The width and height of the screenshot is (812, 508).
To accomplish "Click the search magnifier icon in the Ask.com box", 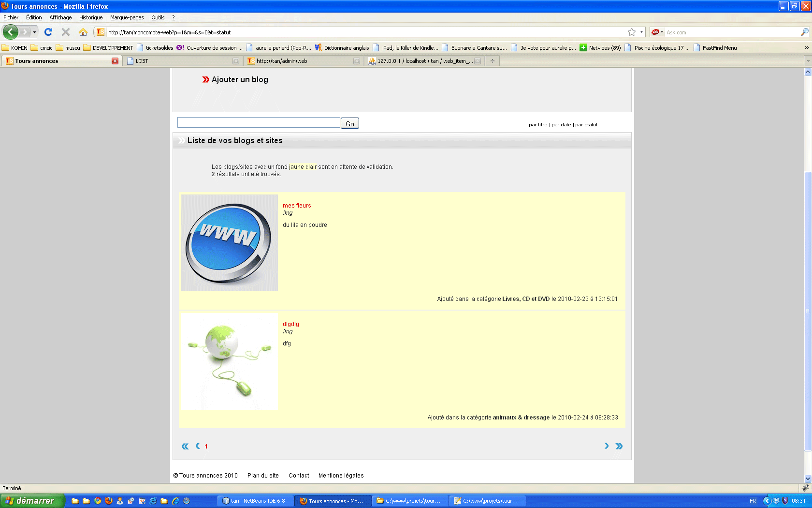I will [x=804, y=32].
